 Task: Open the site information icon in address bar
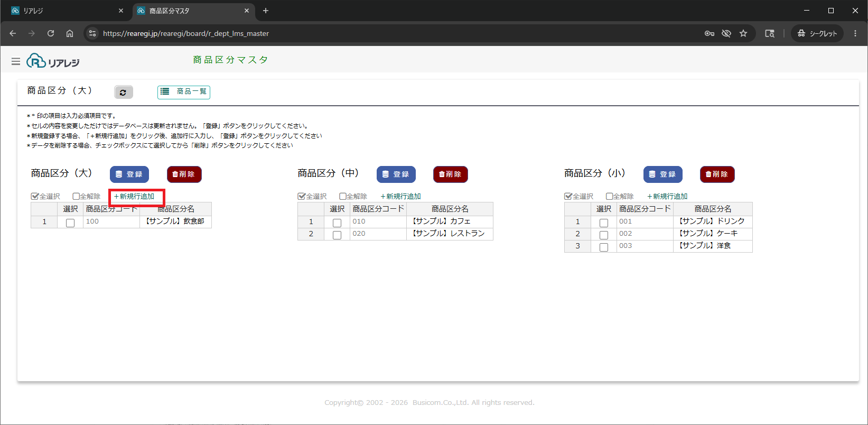click(x=92, y=33)
